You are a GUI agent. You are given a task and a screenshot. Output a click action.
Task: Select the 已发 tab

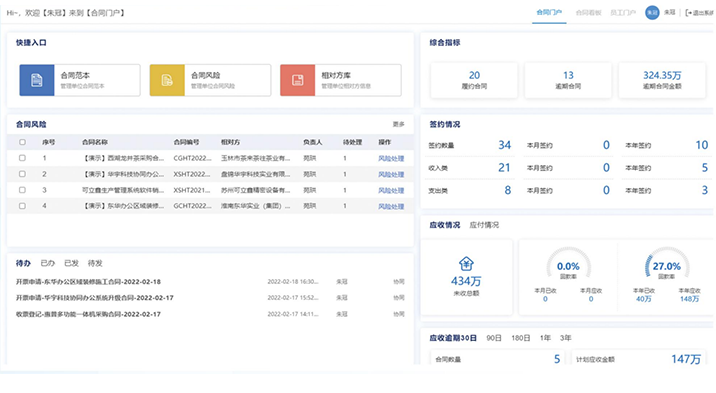[x=71, y=263]
